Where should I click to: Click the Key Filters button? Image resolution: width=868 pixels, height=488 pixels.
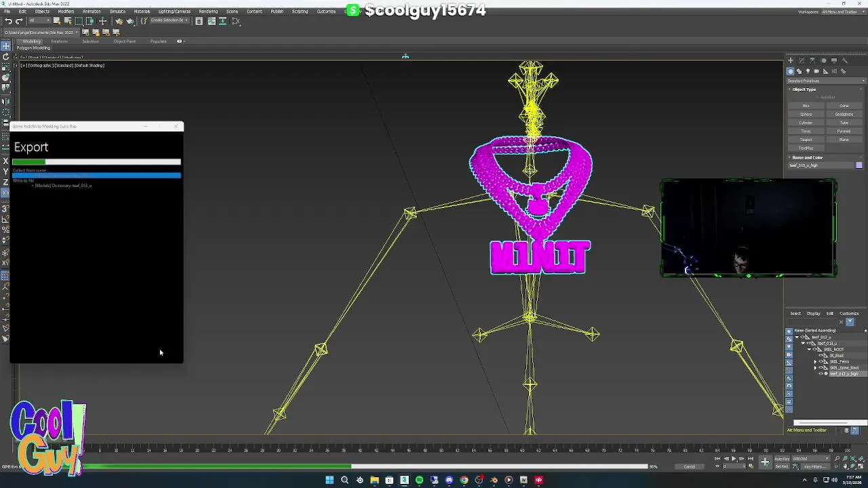(x=815, y=466)
